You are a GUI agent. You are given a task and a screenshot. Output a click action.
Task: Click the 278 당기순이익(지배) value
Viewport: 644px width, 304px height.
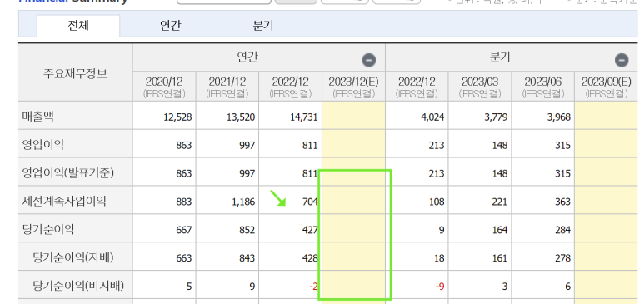562,258
